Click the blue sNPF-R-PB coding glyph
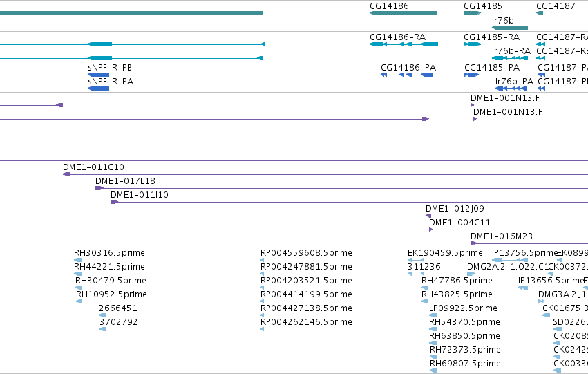The width and height of the screenshot is (588, 374). click(98, 75)
